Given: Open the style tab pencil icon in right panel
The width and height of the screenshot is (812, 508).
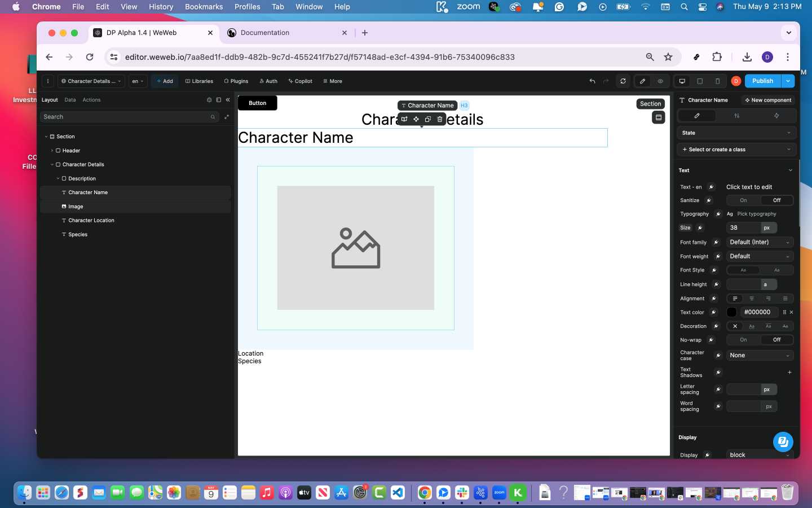Looking at the screenshot, I should pos(697,116).
